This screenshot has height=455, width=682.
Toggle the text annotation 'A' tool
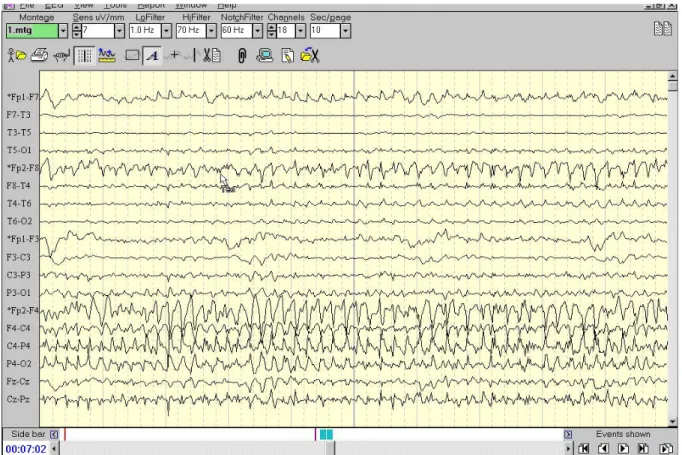[152, 56]
